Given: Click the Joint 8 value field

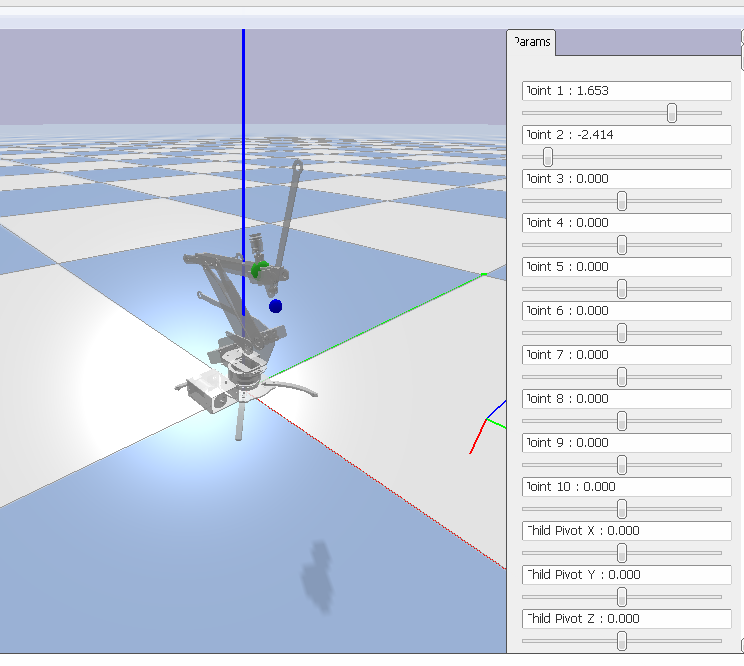Looking at the screenshot, I should click(x=626, y=399).
